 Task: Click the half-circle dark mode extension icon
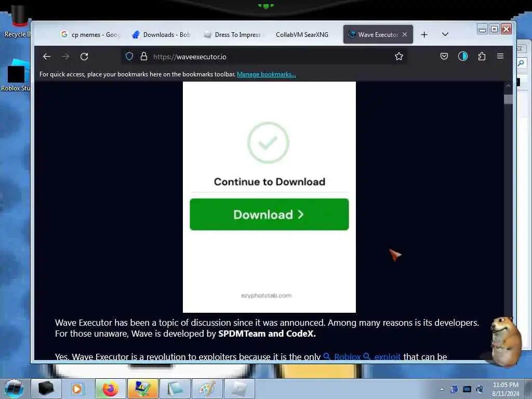[463, 56]
